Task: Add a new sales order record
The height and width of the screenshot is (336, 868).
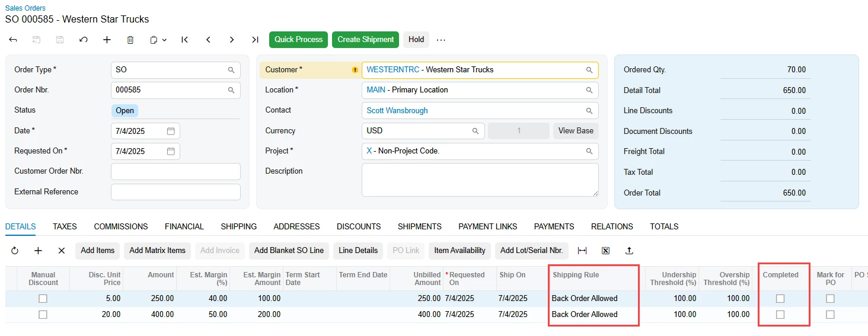Action: [107, 40]
